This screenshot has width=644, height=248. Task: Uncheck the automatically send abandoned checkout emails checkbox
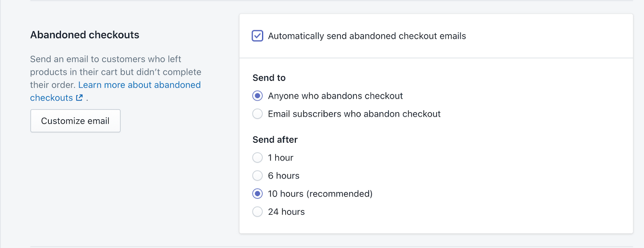pyautogui.click(x=258, y=36)
